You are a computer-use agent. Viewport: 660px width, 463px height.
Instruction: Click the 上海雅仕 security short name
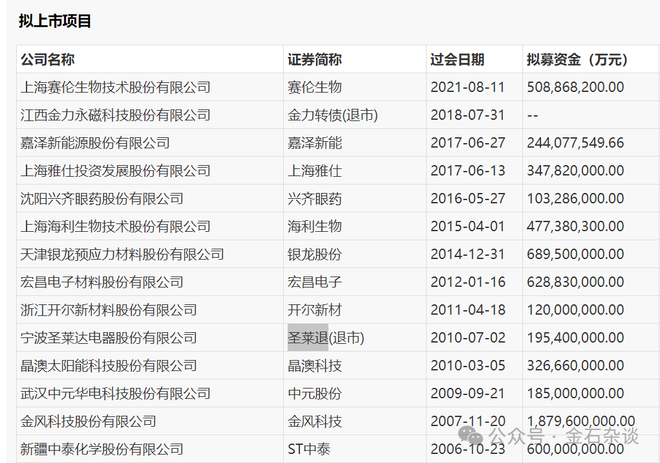314,171
